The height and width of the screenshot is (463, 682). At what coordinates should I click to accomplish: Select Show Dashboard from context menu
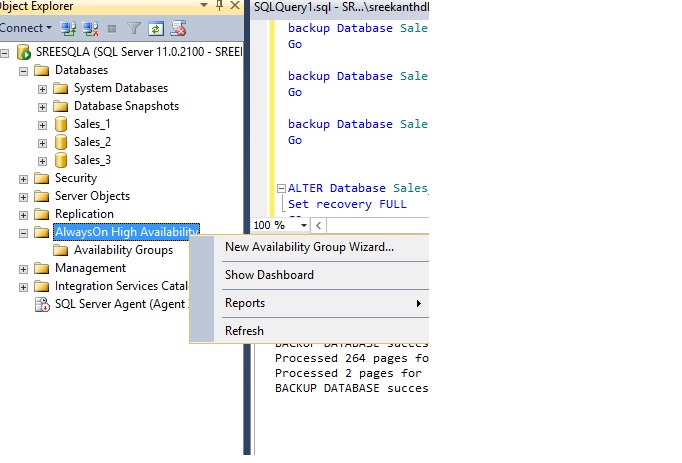269,275
